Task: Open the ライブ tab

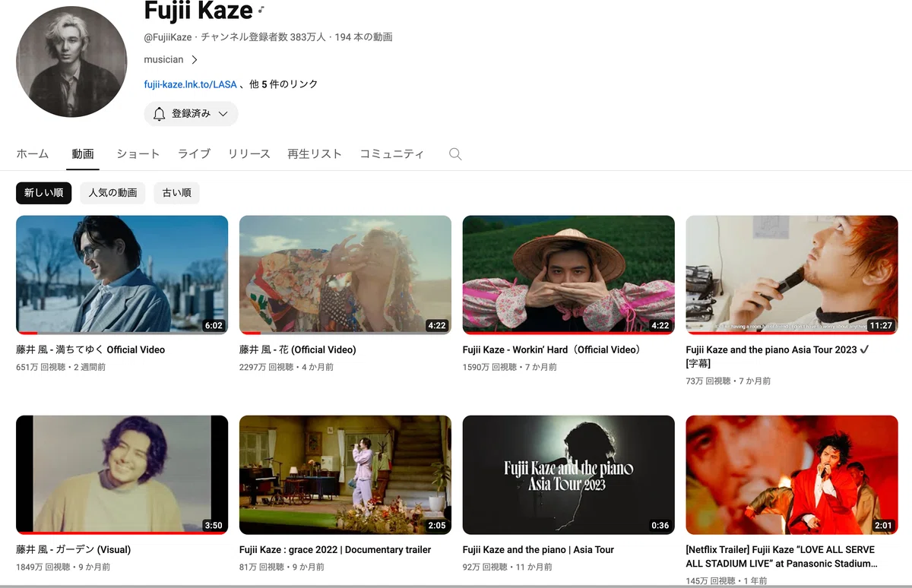Action: pyautogui.click(x=194, y=153)
